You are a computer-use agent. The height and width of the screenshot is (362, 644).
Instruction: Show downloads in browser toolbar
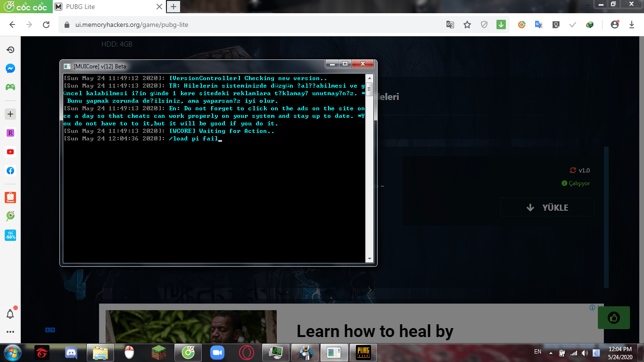pyautogui.click(x=632, y=25)
